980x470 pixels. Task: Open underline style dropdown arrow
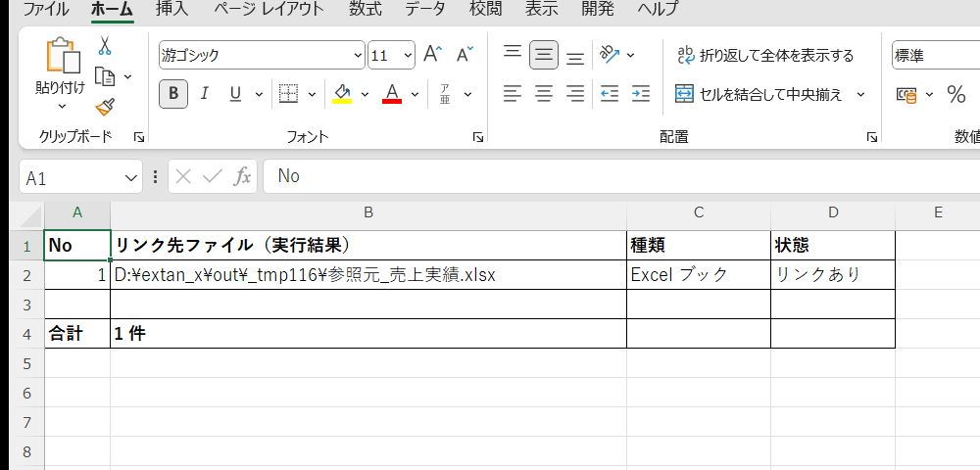click(x=259, y=94)
